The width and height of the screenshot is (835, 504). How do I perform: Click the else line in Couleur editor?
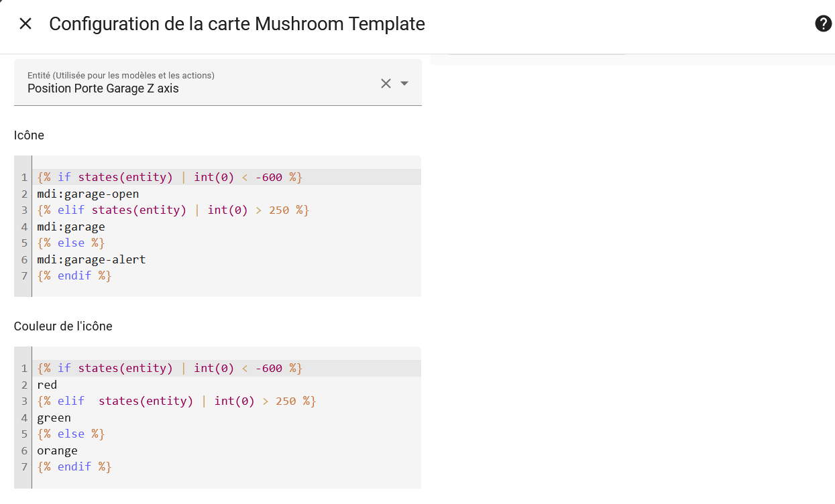[71, 434]
